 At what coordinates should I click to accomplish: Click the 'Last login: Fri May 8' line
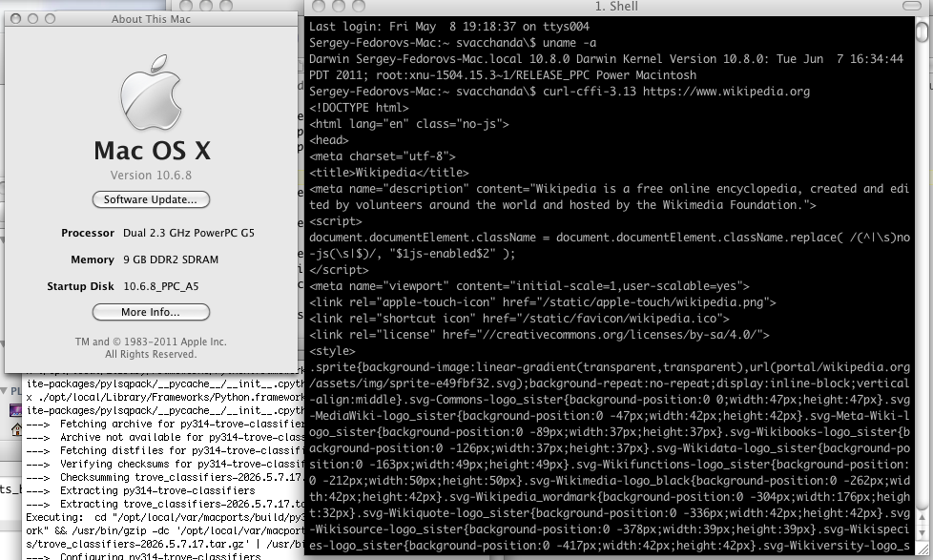tap(449, 26)
